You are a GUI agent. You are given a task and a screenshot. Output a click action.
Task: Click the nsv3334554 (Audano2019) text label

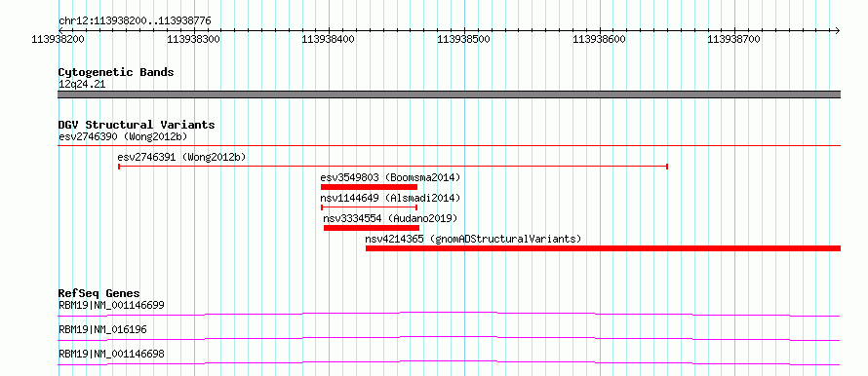390,218
